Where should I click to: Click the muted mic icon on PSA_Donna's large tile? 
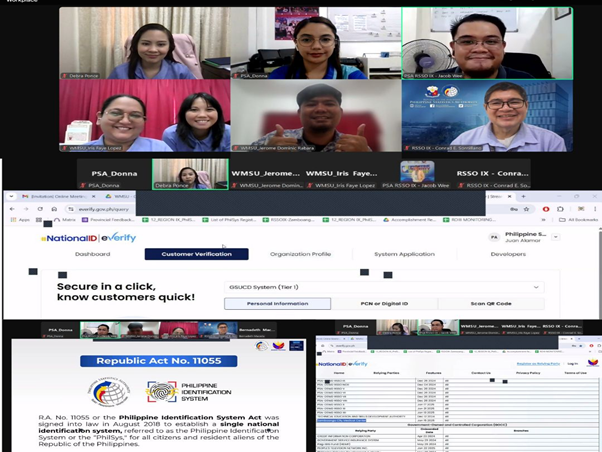point(236,76)
